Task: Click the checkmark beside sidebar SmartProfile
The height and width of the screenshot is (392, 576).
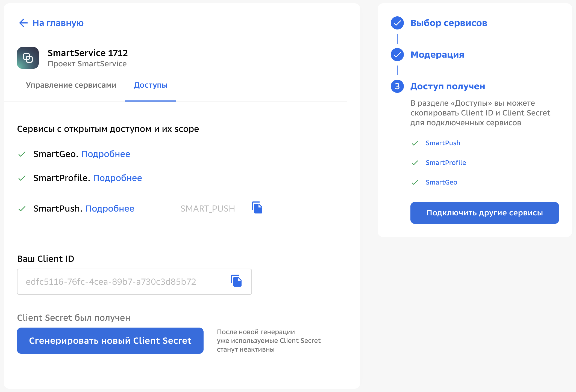Action: pos(415,163)
